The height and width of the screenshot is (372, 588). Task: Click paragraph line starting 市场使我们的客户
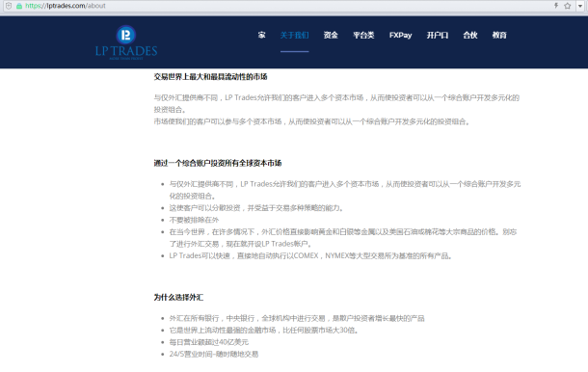pyautogui.click(x=311, y=121)
